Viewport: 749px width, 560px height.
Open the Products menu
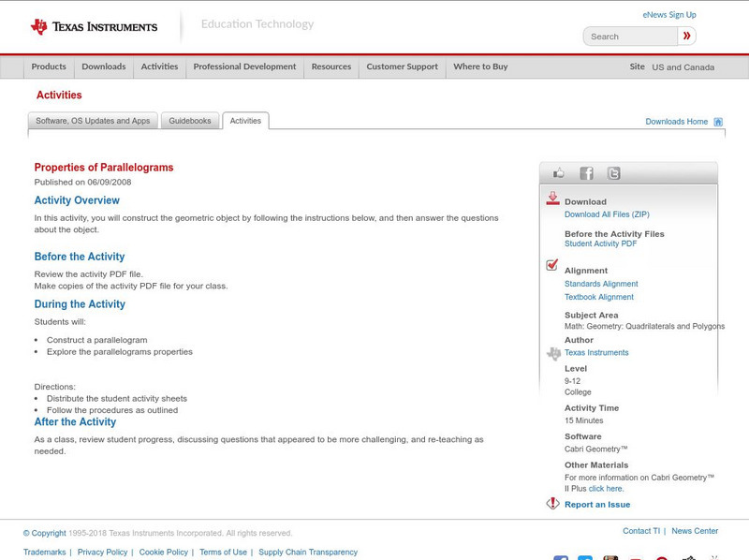tap(49, 66)
